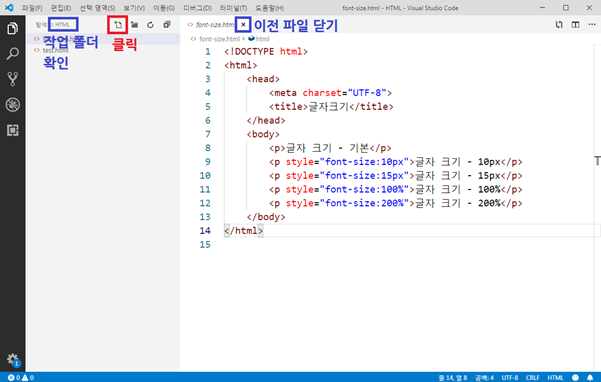
Task: Select the HTML language mode indicator
Action: [x=555, y=378]
